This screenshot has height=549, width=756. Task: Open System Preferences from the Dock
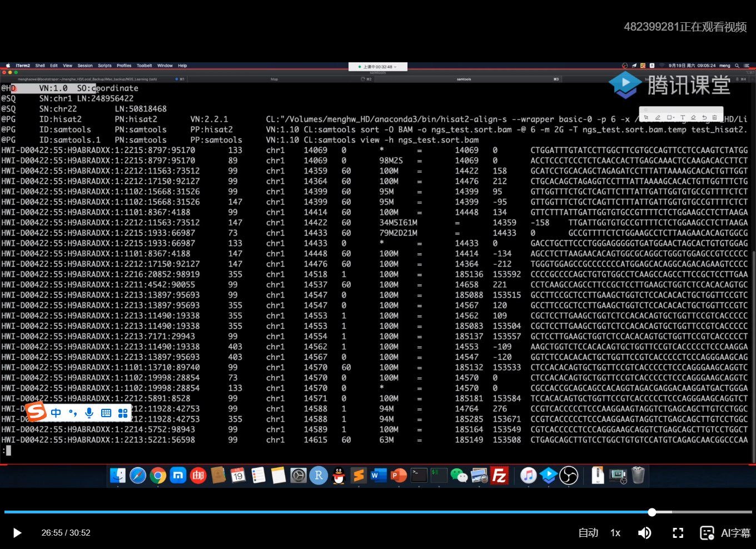click(x=299, y=476)
